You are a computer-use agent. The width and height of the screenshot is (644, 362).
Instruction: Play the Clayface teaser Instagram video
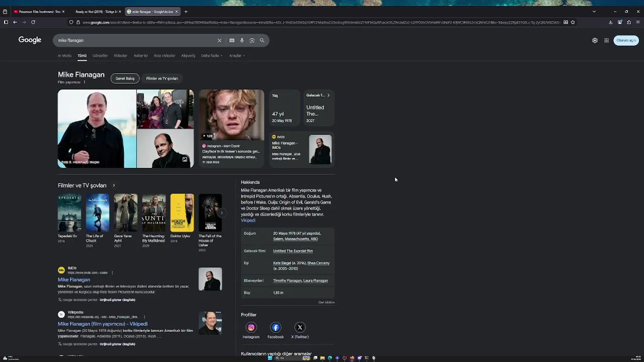(x=231, y=115)
